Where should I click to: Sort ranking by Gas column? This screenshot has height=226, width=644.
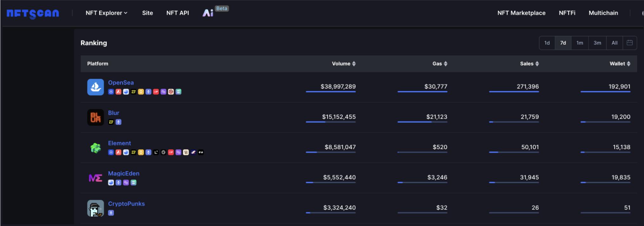coord(440,64)
